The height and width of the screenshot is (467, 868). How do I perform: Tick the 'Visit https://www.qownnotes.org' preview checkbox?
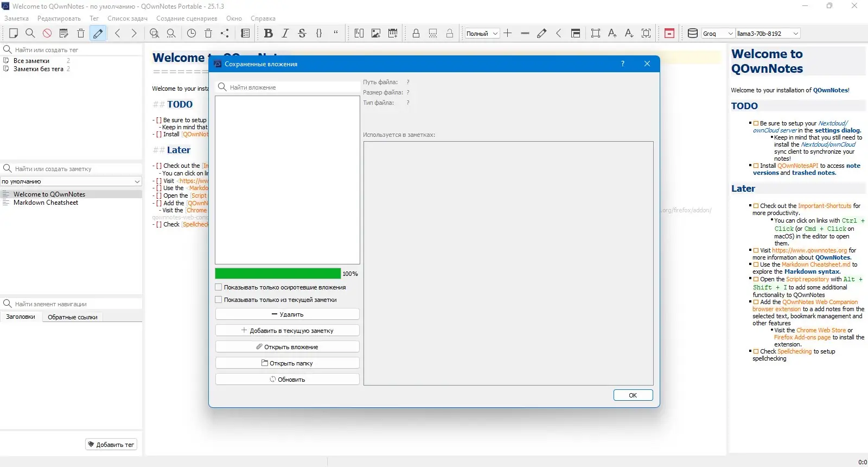(x=756, y=250)
